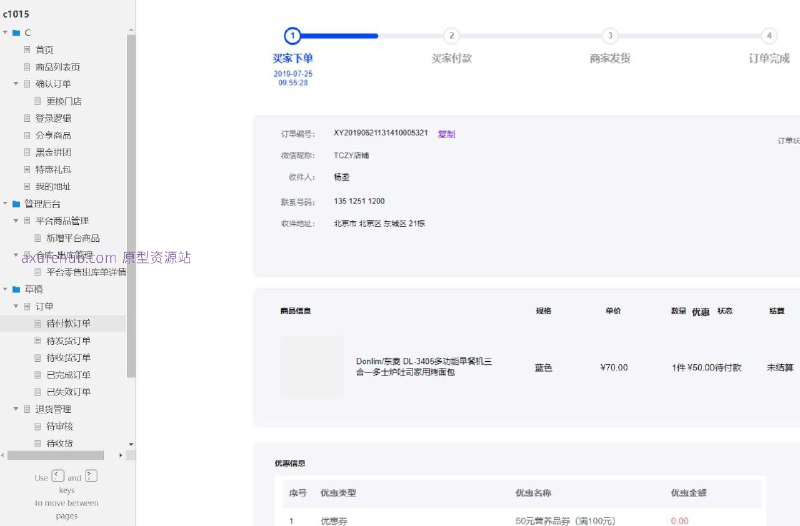This screenshot has height=526, width=800.
Task: Click the address 北京市 北京区 东城区 21栋
Action: tap(379, 223)
